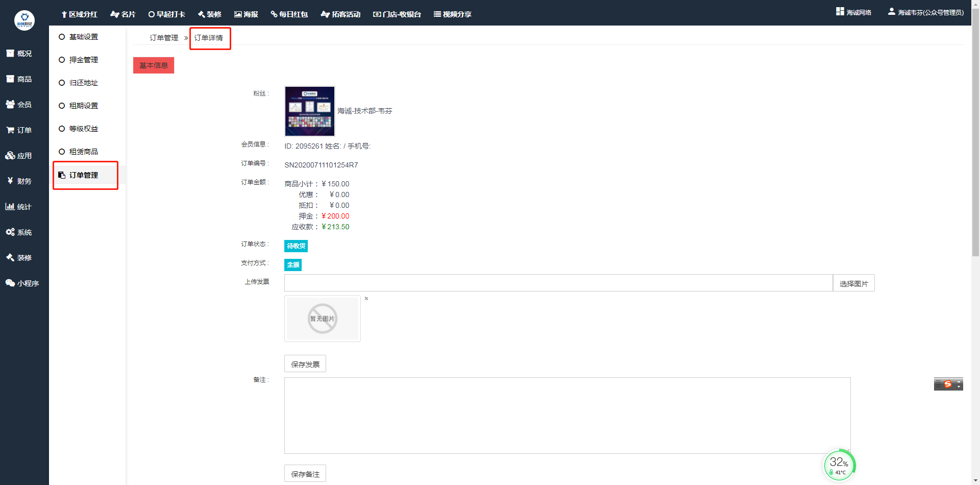This screenshot has height=485, width=980.
Task: Click the 选择图片 button
Action: [x=854, y=283]
